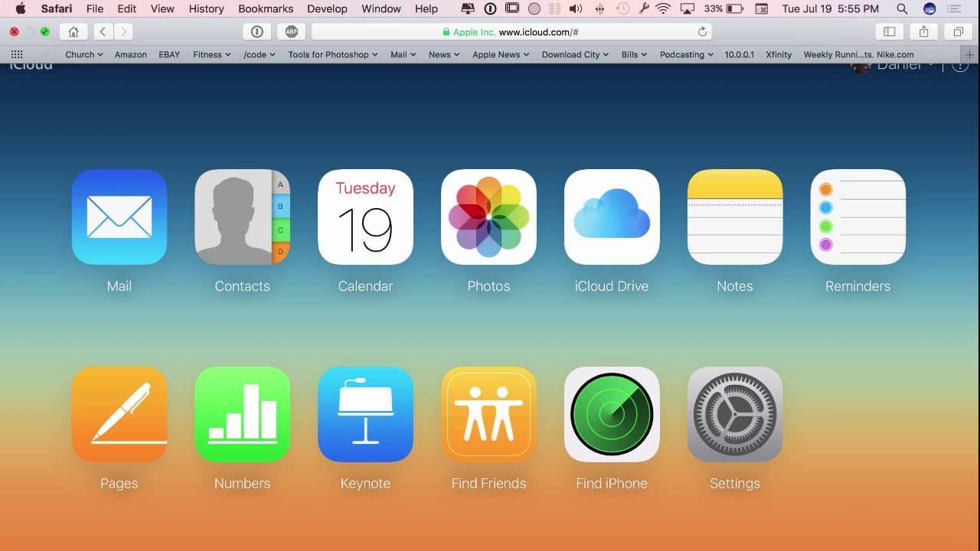Image resolution: width=980 pixels, height=551 pixels.
Task: Open Find iPhone
Action: pos(612,414)
